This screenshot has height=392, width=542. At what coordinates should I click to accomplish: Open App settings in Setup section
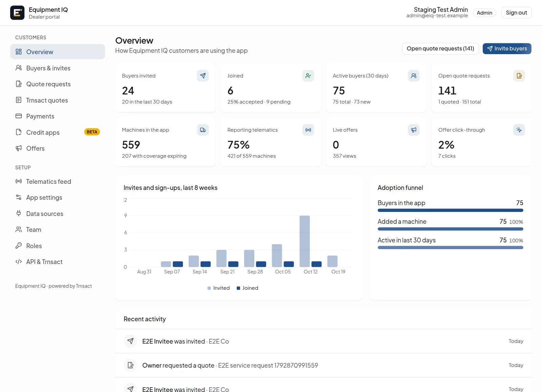tap(58, 197)
